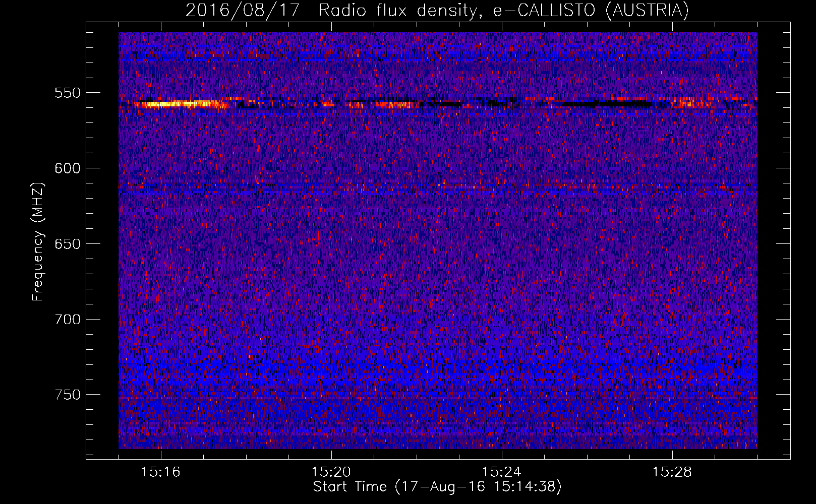The image size is (816, 504).
Task: Click the bright yellow burst near 555 MHz
Action: coord(182,104)
